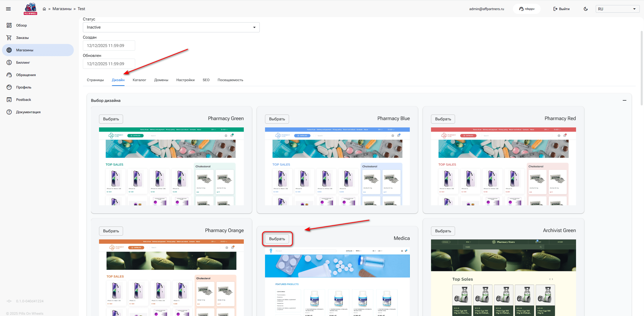Open the Overview dashboard icon
This screenshot has width=644, height=316.
coord(9,25)
